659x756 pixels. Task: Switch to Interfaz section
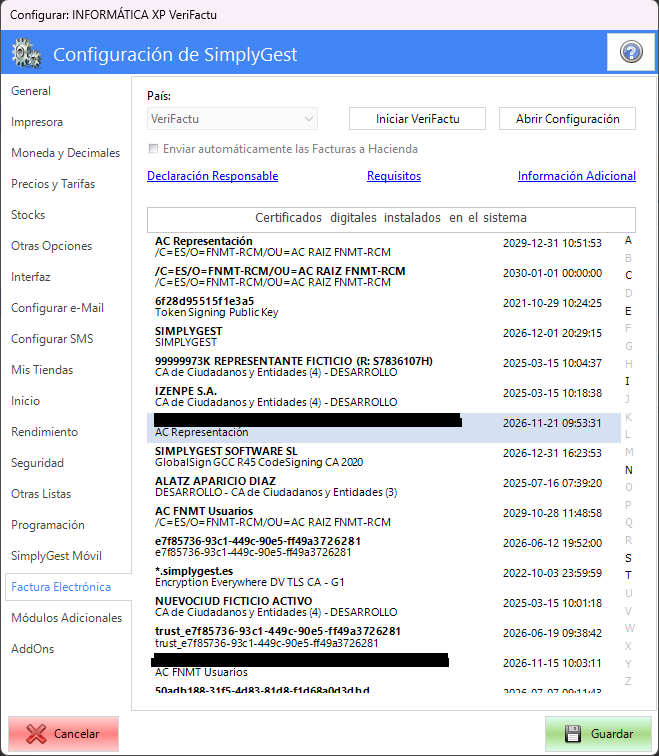(31, 277)
